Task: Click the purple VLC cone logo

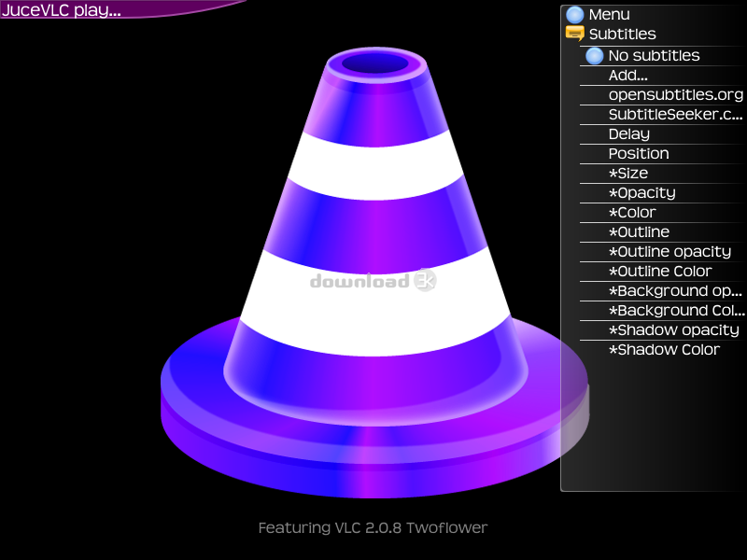Action: [375, 273]
